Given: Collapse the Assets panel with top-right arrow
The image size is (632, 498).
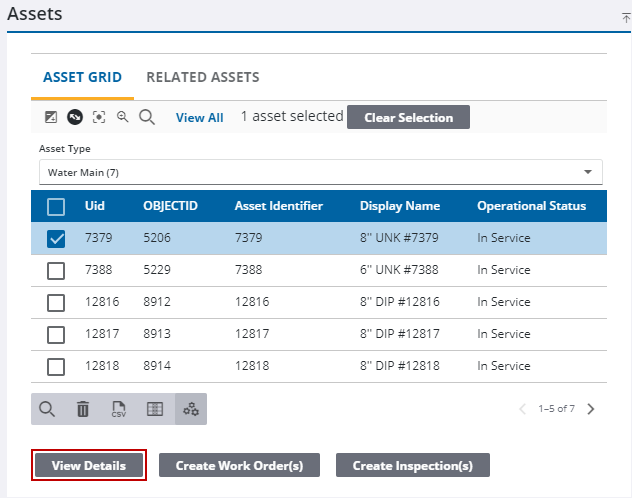Looking at the screenshot, I should click(x=625, y=16).
